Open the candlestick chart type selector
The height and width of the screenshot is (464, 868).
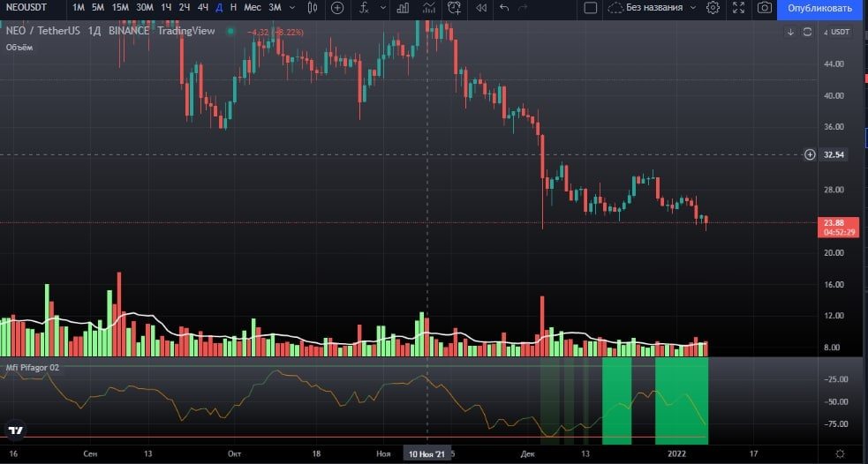coord(313,8)
